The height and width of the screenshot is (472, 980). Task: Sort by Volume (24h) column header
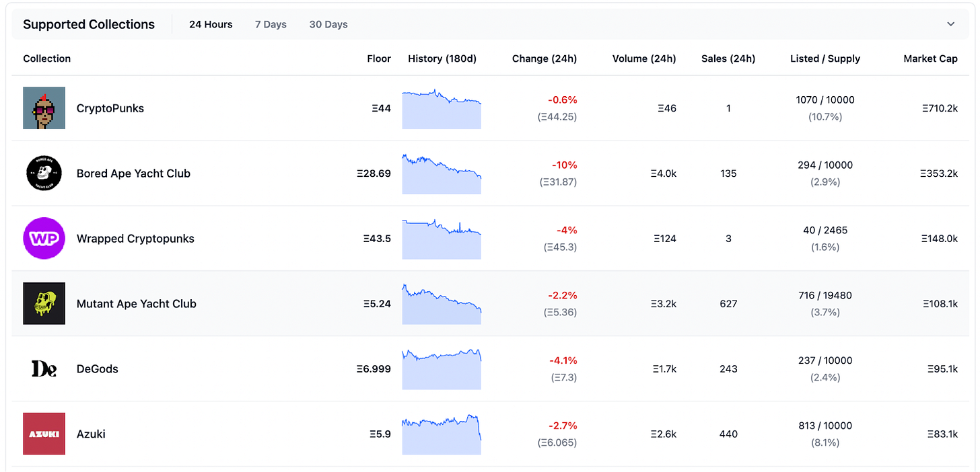(644, 58)
